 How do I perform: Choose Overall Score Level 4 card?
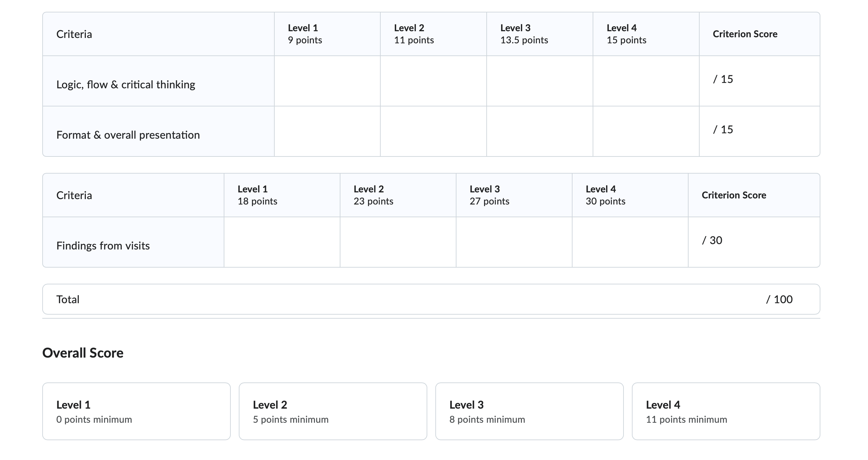pos(726,411)
